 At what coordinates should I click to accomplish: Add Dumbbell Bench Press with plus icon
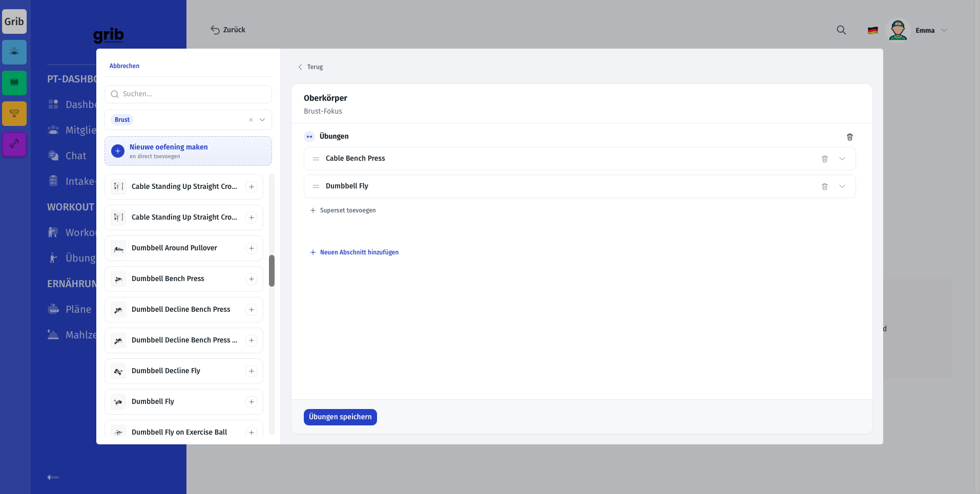tap(252, 279)
